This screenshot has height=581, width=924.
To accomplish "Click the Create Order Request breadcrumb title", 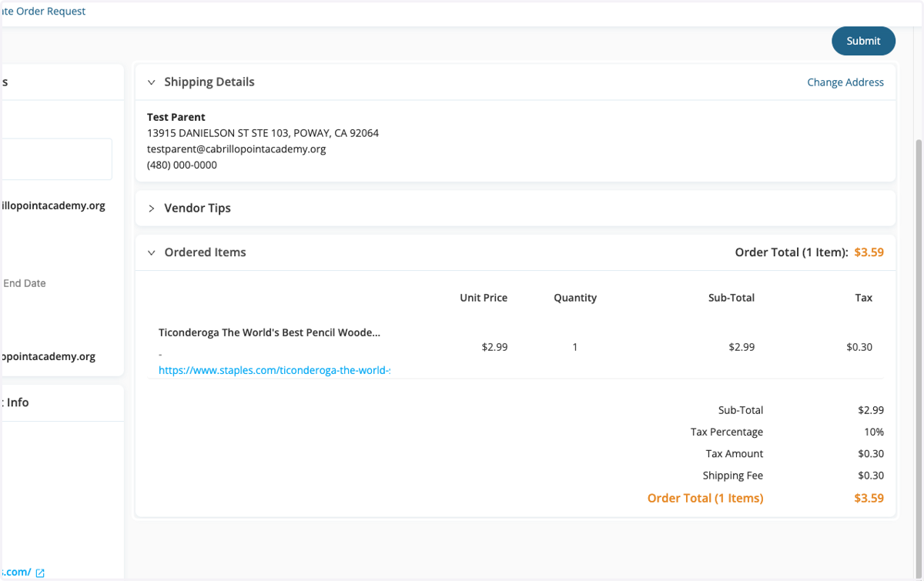I will (43, 12).
